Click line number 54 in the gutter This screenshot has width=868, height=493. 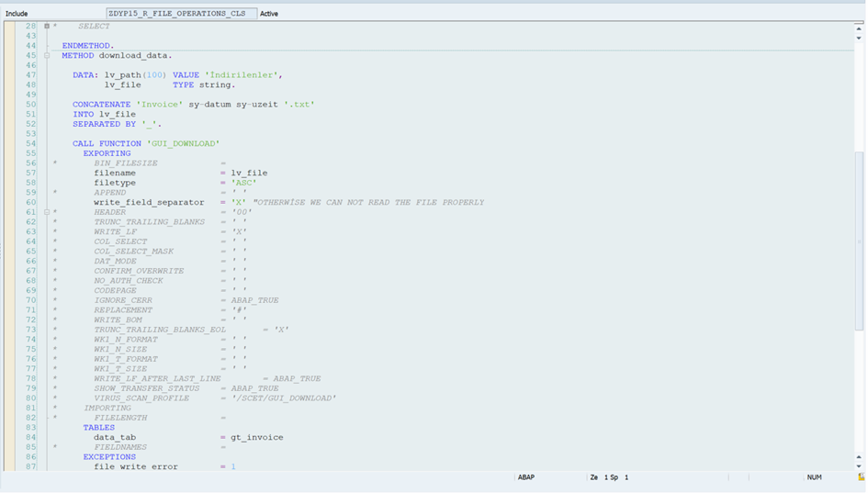point(31,143)
